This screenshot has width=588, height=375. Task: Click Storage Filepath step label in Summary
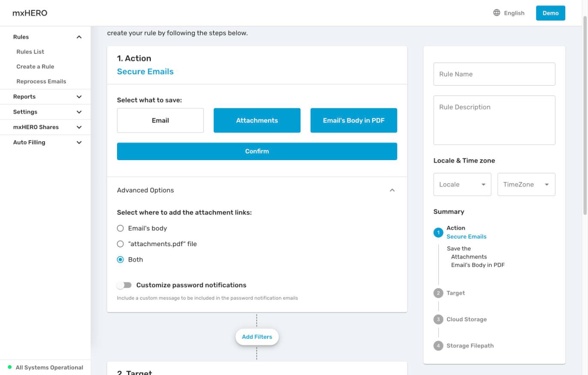(x=470, y=346)
